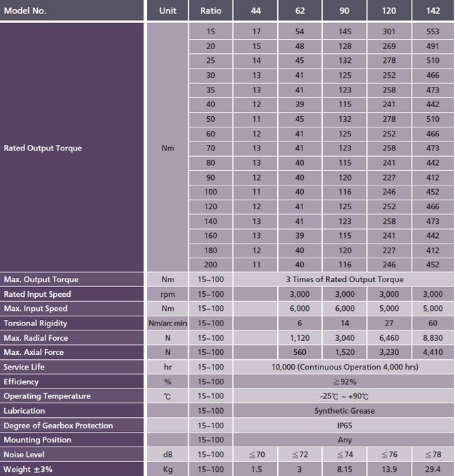Select value 17 under model 44
Screen dimensions: 455x476
click(255, 31)
